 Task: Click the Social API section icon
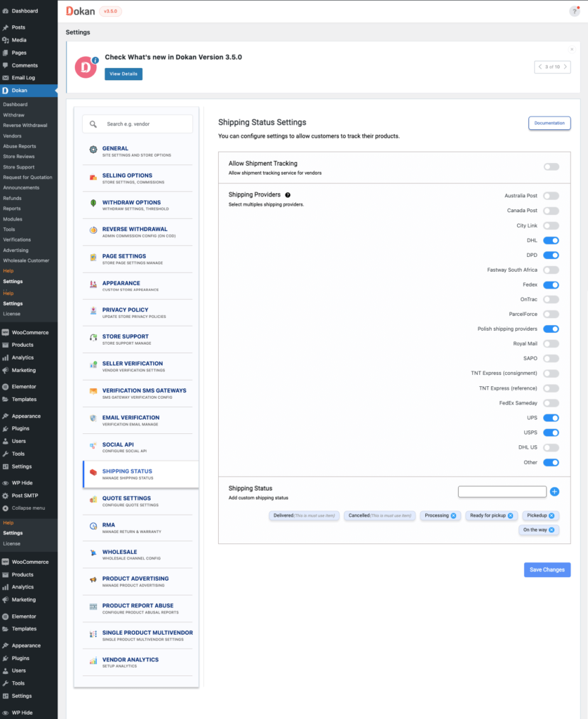pyautogui.click(x=93, y=445)
